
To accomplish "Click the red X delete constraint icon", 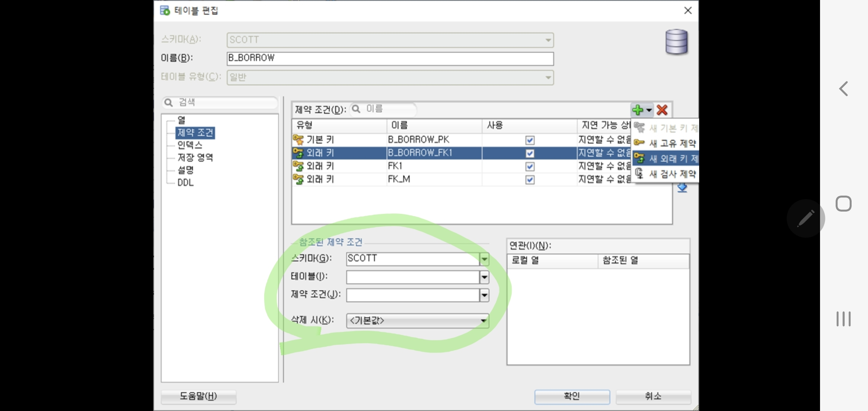I will click(662, 110).
